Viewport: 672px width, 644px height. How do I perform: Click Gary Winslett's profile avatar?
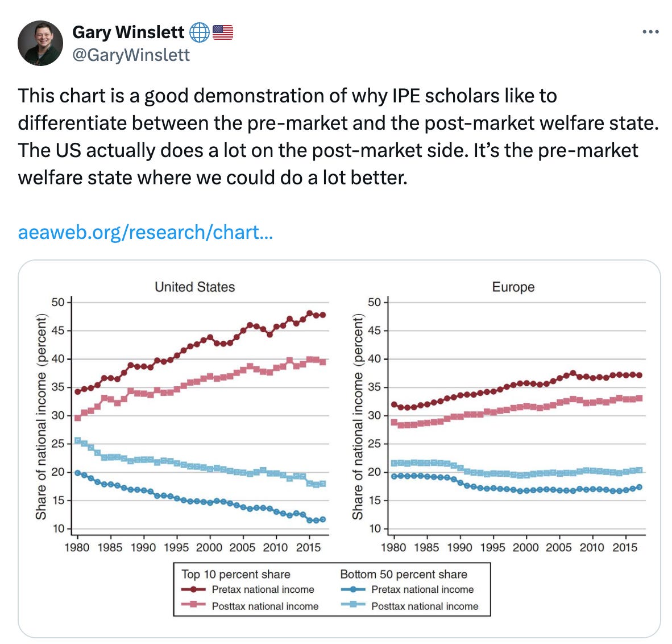40,42
